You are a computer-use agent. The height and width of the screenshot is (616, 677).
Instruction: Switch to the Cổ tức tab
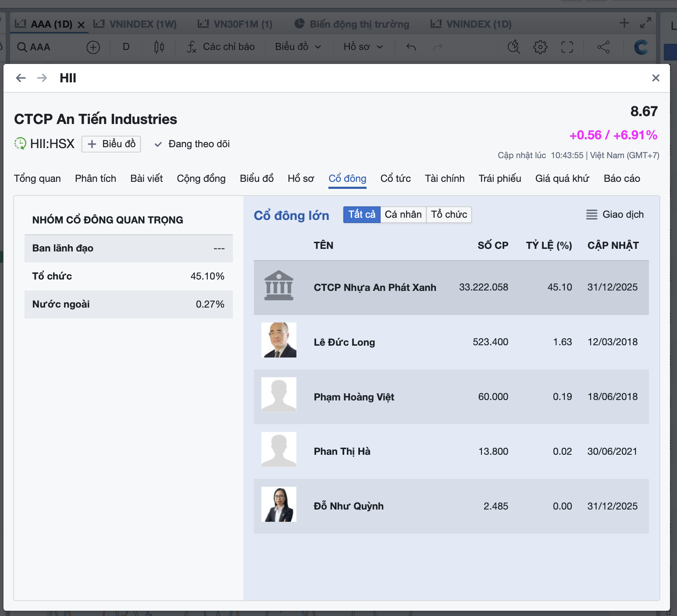pos(396,179)
